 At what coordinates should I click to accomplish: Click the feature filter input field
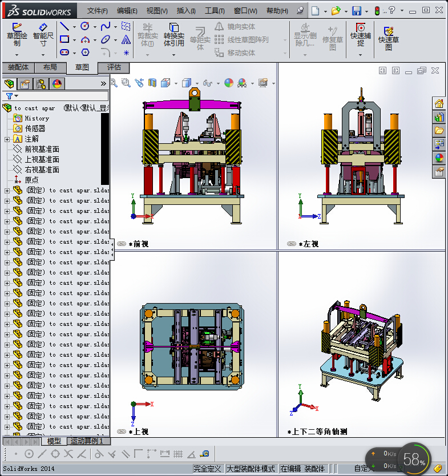point(55,96)
